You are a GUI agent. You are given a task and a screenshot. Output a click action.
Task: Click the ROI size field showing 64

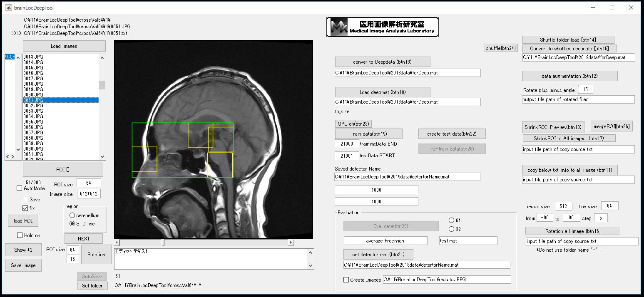[x=89, y=183]
